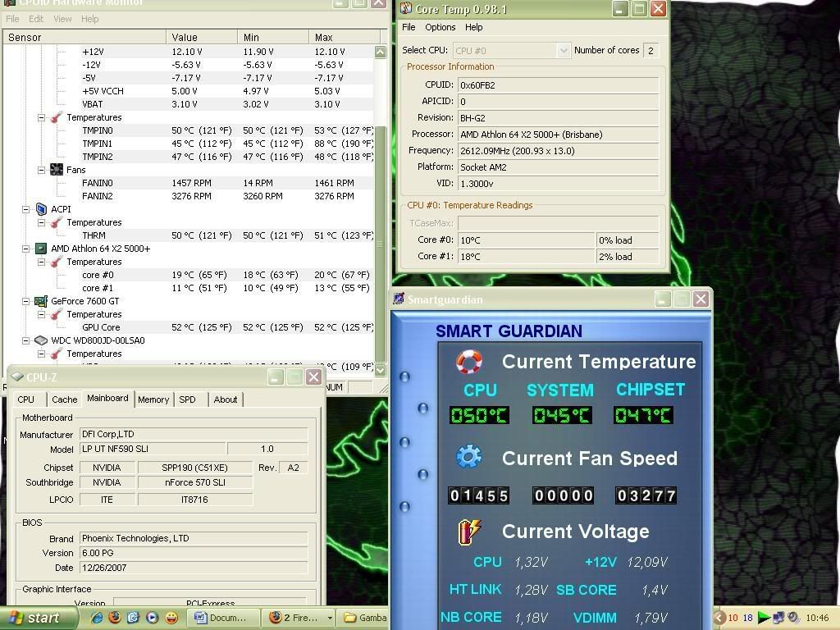The height and width of the screenshot is (630, 840).
Task: Collapse the GeForce 7600 GT node
Action: (26, 301)
